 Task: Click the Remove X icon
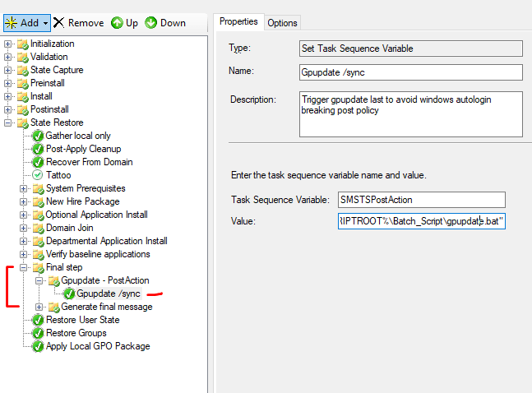point(58,22)
